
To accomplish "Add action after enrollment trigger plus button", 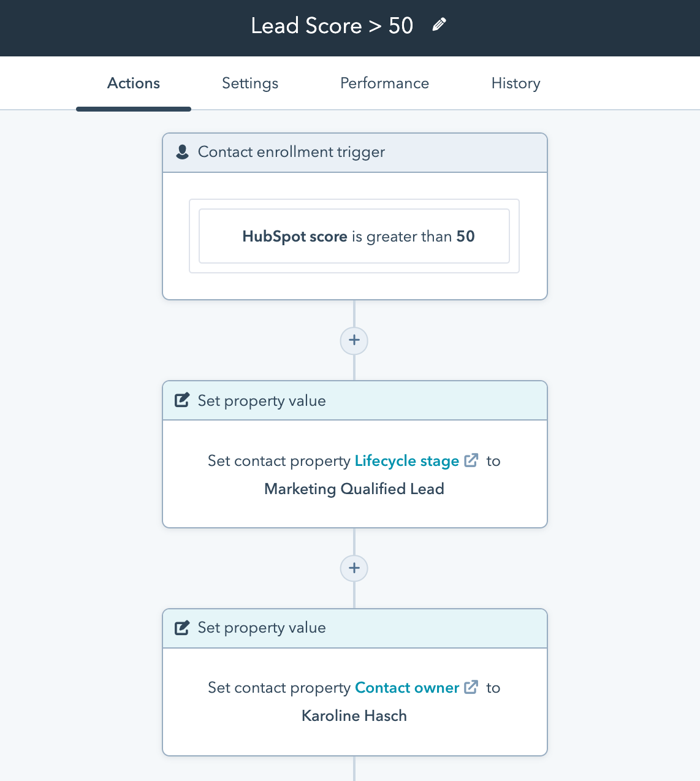I will tap(354, 340).
